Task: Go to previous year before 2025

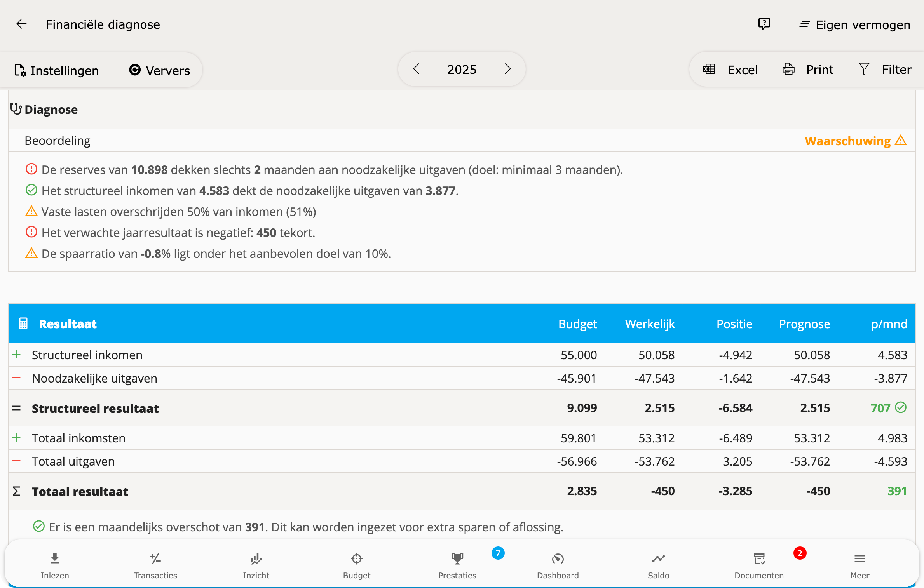Action: tap(416, 69)
